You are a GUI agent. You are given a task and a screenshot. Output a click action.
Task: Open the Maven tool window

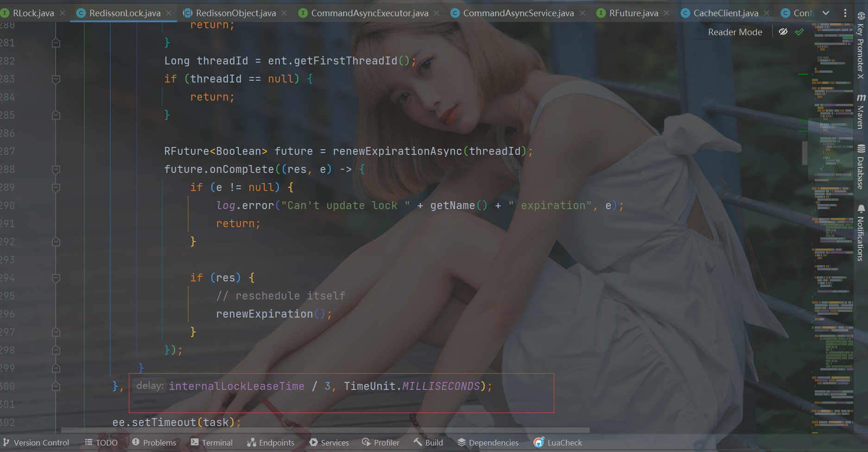861,111
